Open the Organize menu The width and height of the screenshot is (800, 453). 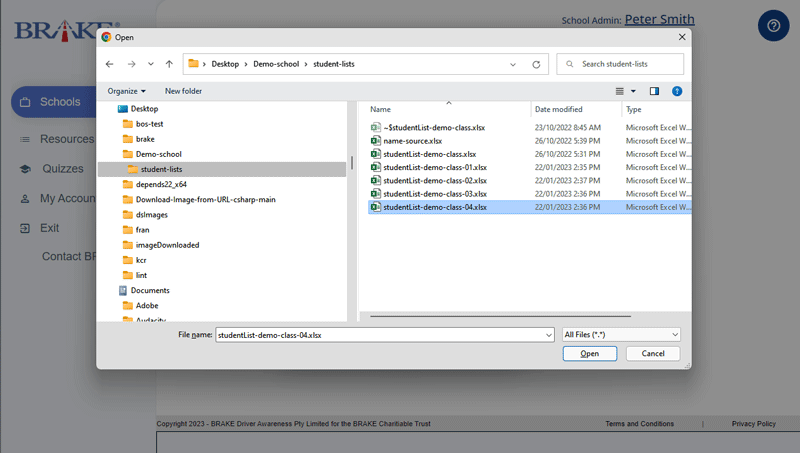[126, 91]
